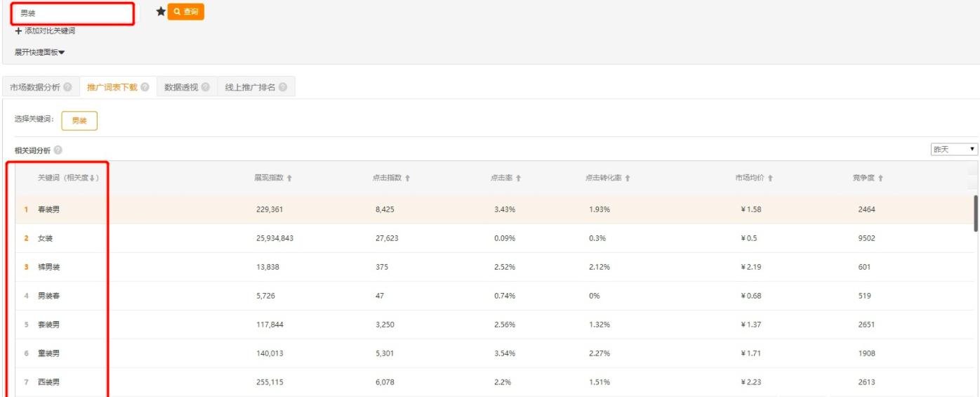Click the help icon beside 线上推广排名
This screenshot has height=397, width=980.
coord(282,87)
